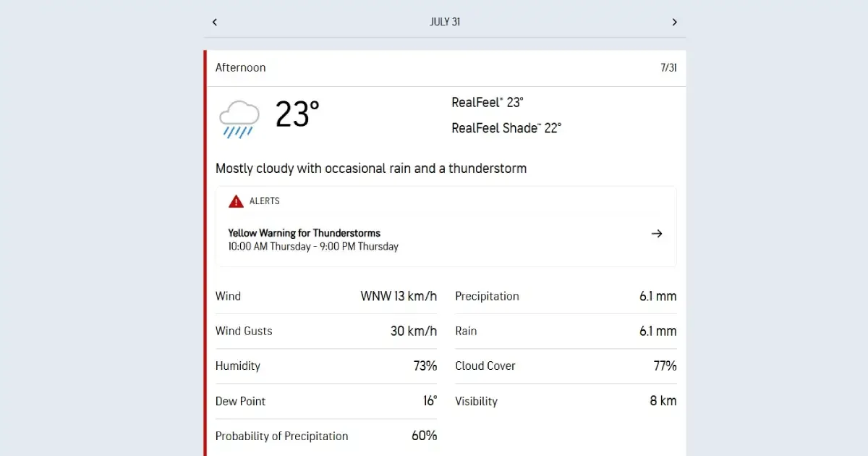Image resolution: width=868 pixels, height=456 pixels.
Task: Click the alert time range text
Action: pos(313,246)
